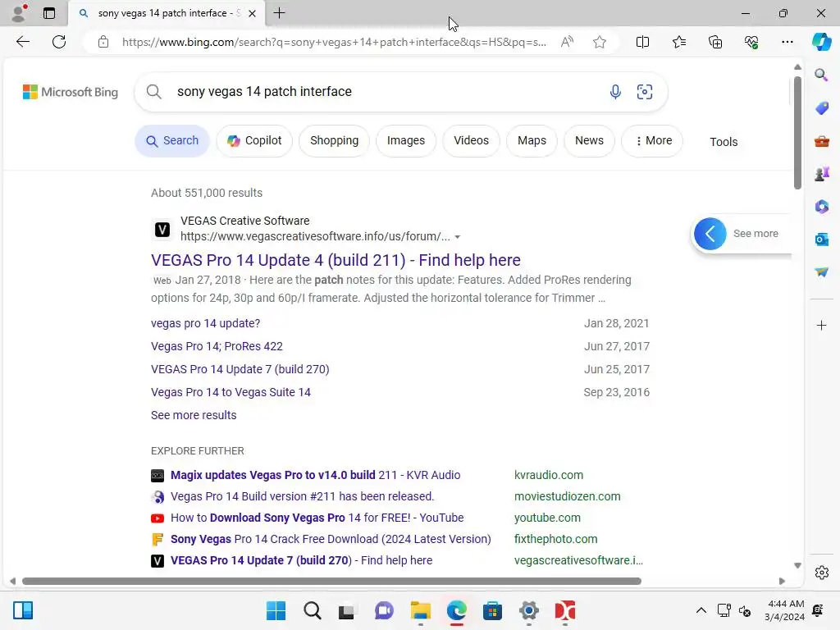Open sidebar Games chess icon
Viewport: 840px width, 630px height.
821,174
